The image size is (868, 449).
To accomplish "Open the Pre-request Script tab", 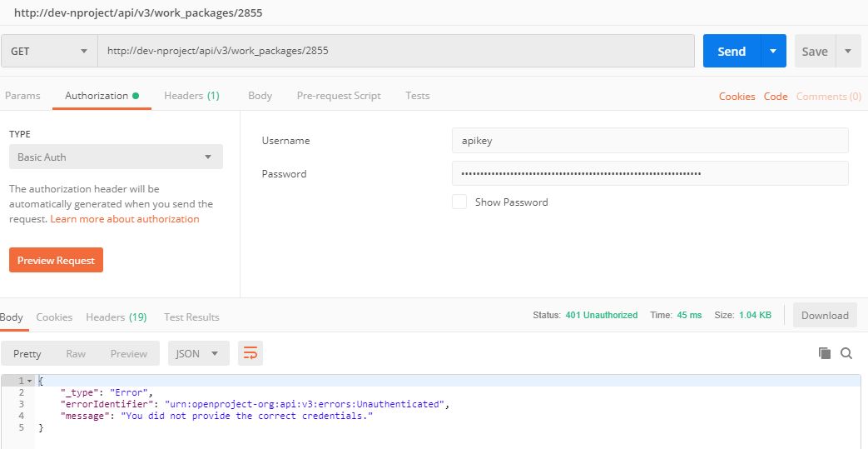I will click(x=338, y=95).
